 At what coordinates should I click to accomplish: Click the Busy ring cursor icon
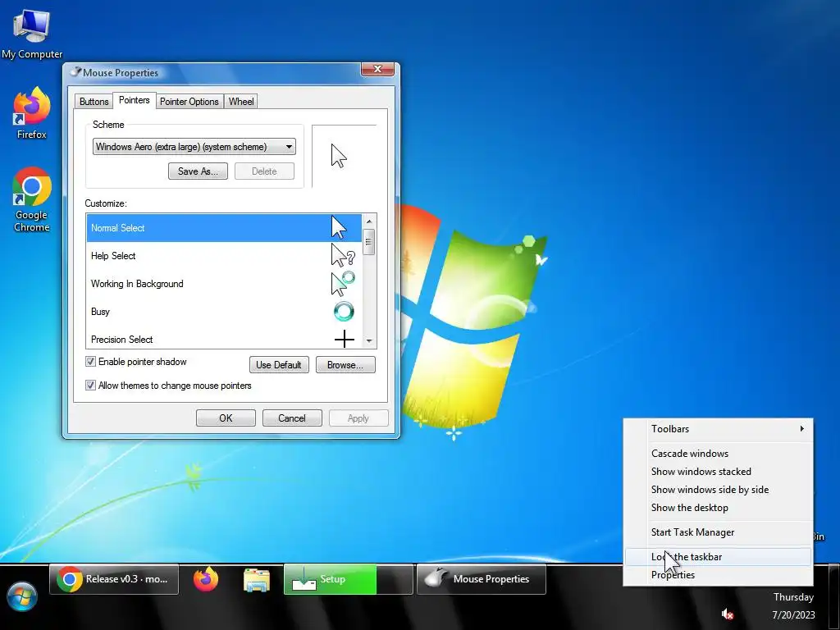click(344, 311)
